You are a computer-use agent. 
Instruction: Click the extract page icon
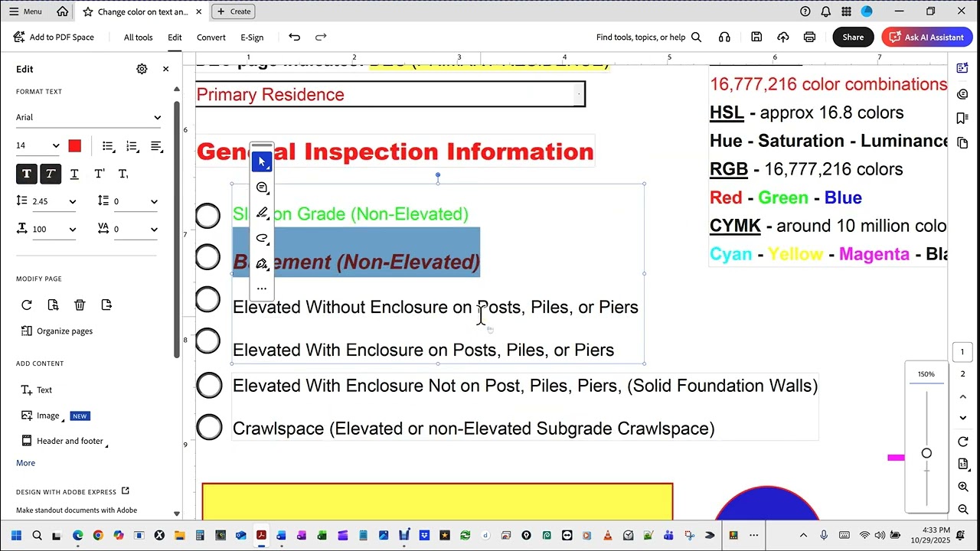[x=53, y=305]
